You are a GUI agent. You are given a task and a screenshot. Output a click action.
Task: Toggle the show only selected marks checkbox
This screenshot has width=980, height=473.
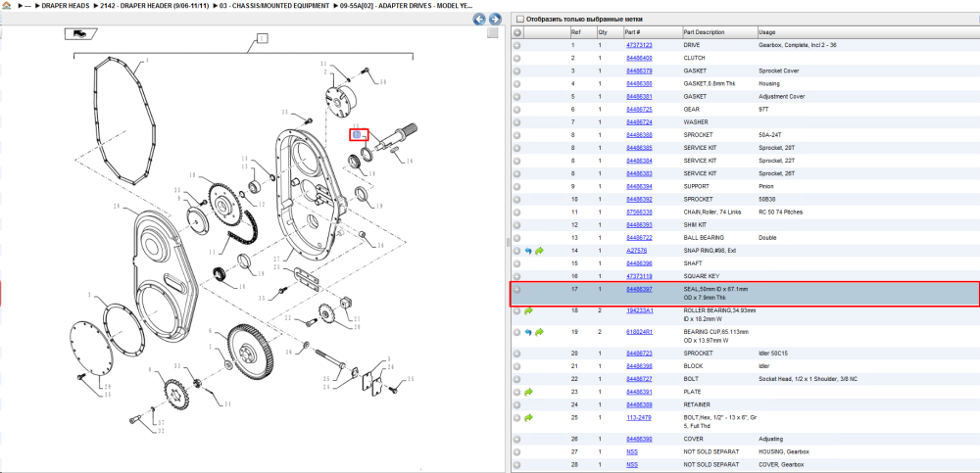click(520, 20)
